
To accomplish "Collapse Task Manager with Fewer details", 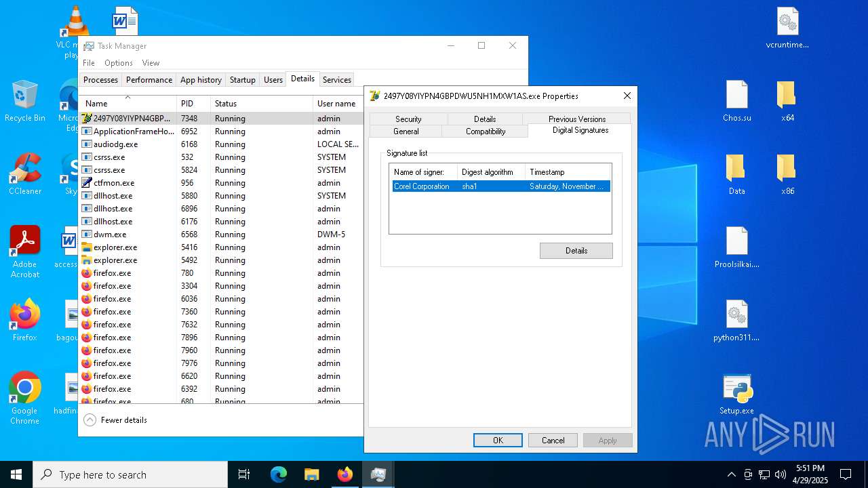I will coord(115,420).
